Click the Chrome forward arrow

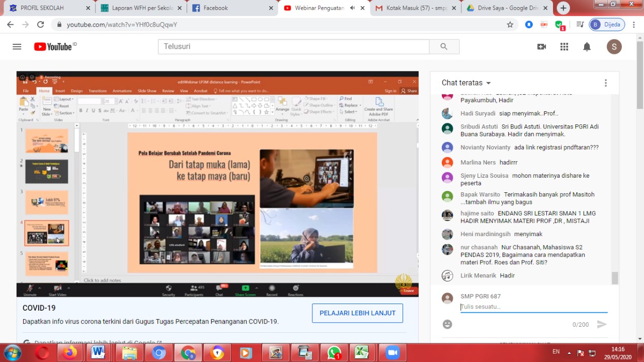pyautogui.click(x=25, y=24)
